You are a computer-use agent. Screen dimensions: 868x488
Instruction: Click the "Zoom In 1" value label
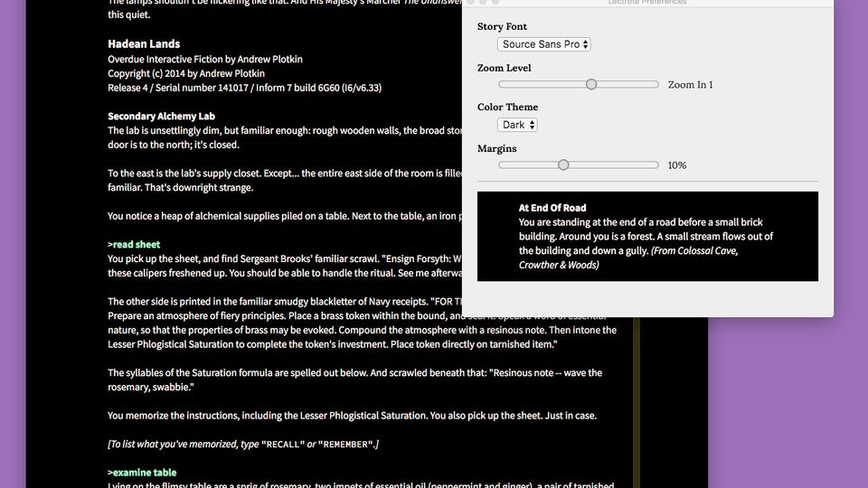[x=690, y=85]
